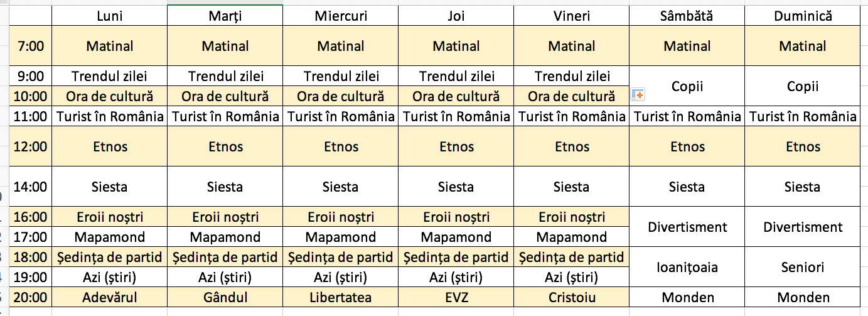Select the Seniori cell
The height and width of the screenshot is (316, 868).
click(x=802, y=267)
